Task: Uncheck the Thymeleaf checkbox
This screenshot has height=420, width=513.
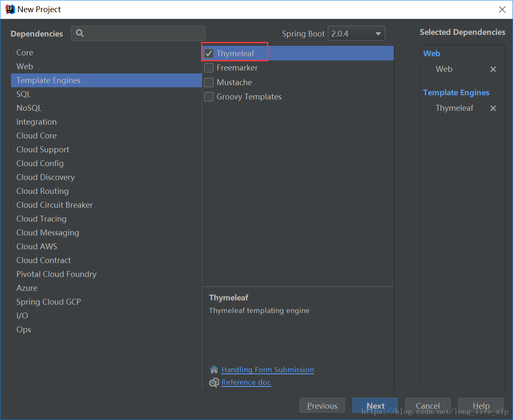Action: [209, 53]
